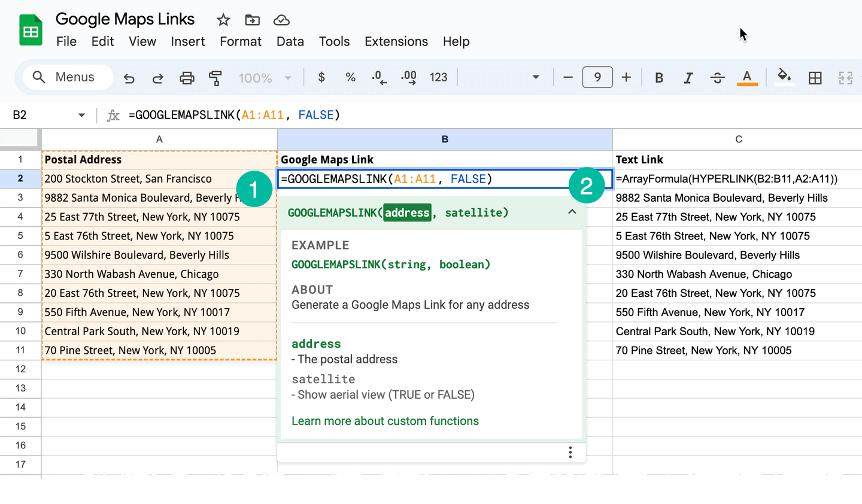
Task: Open the fill color picker
Action: (784, 77)
